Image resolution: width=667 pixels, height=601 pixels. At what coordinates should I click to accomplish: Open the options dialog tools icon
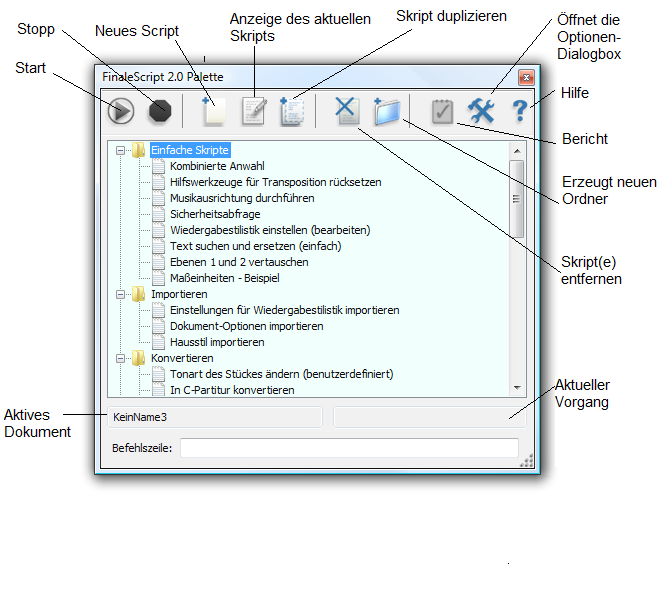click(481, 111)
